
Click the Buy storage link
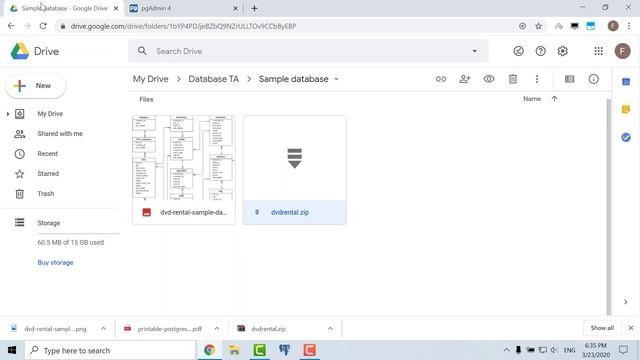[x=56, y=262]
